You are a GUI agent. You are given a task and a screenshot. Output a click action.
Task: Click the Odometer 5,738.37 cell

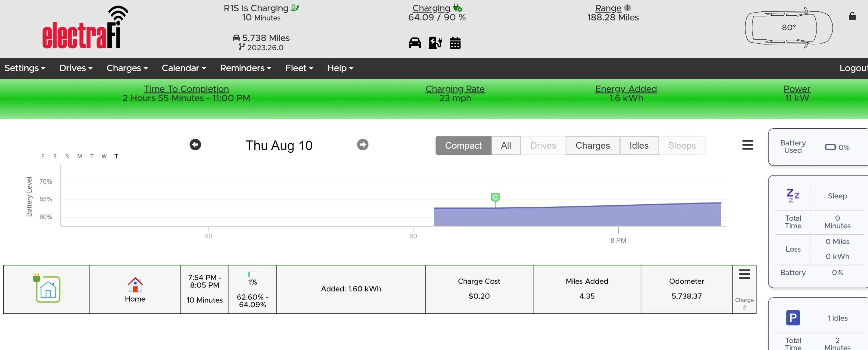(x=686, y=289)
